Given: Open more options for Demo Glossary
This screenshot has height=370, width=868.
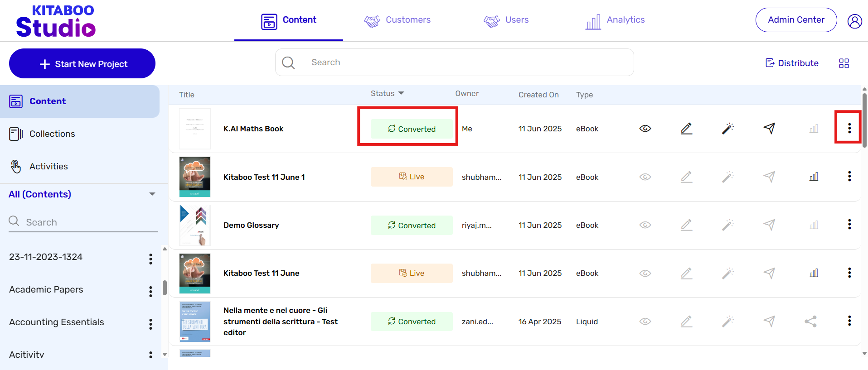Looking at the screenshot, I should (849, 224).
